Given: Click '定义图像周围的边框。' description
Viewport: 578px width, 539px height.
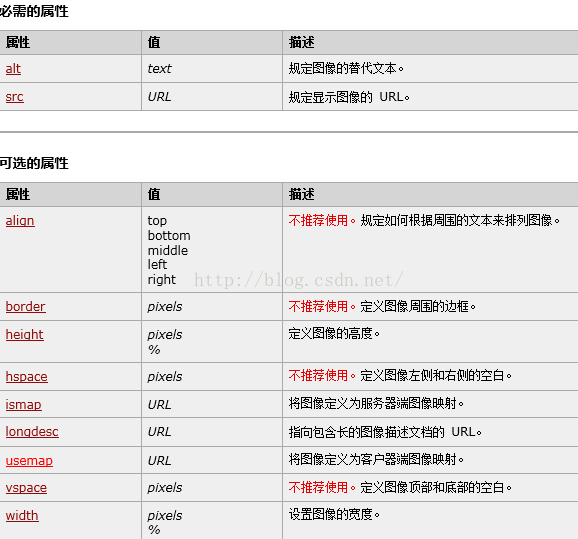Looking at the screenshot, I should (x=418, y=306).
